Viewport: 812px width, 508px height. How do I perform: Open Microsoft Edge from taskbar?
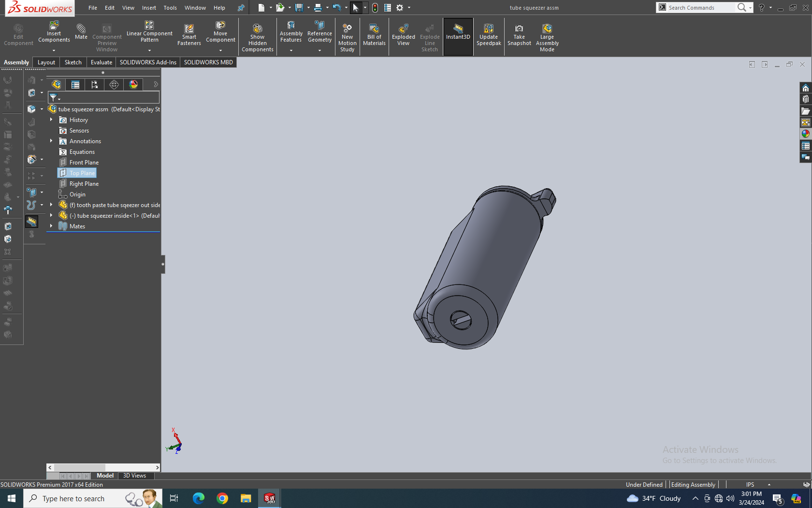pos(199,498)
